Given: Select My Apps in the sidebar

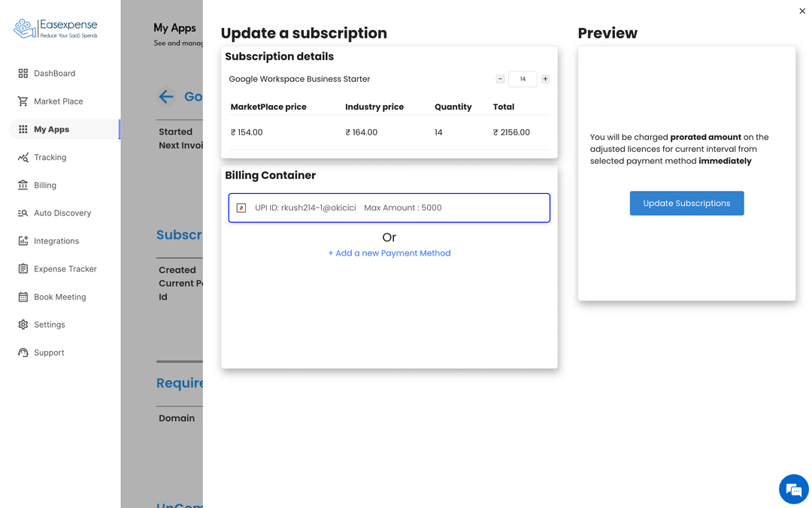Looking at the screenshot, I should (65, 129).
